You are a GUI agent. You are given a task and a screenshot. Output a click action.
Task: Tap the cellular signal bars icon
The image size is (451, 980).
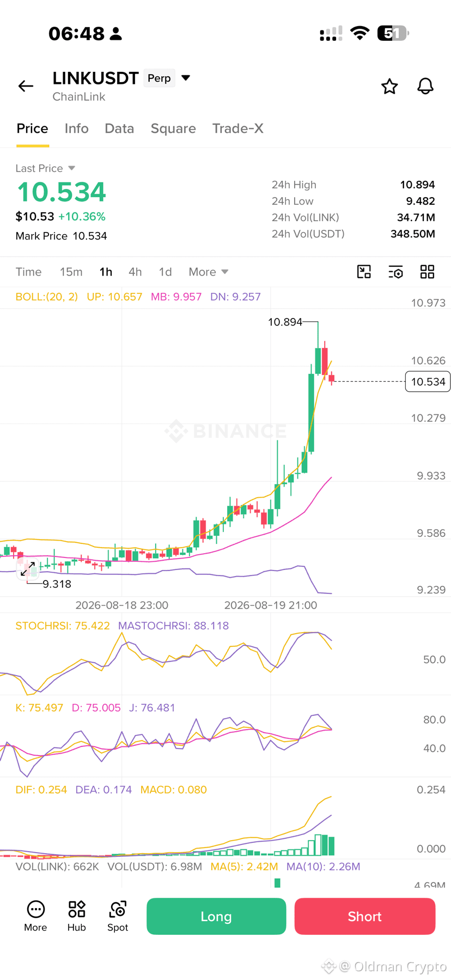tap(331, 33)
